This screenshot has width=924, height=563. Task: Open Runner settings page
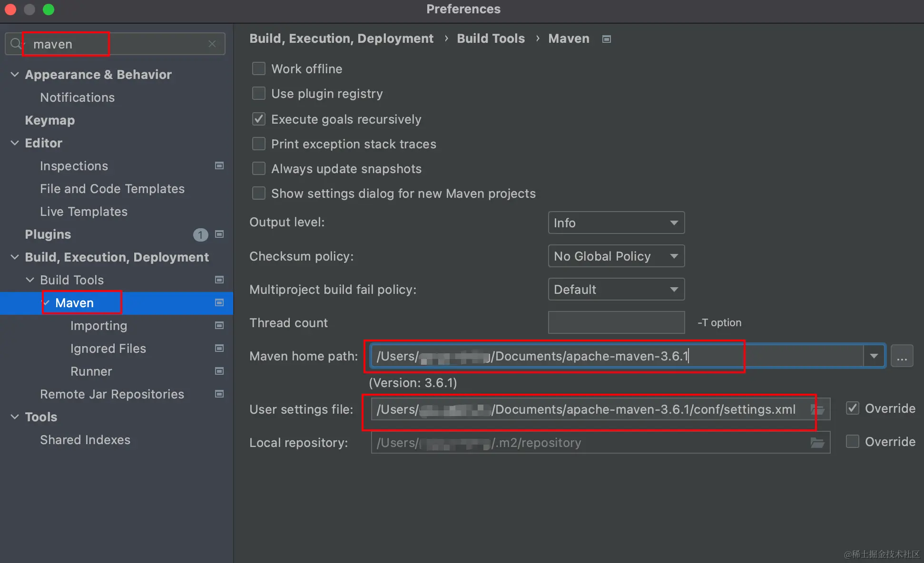(91, 371)
